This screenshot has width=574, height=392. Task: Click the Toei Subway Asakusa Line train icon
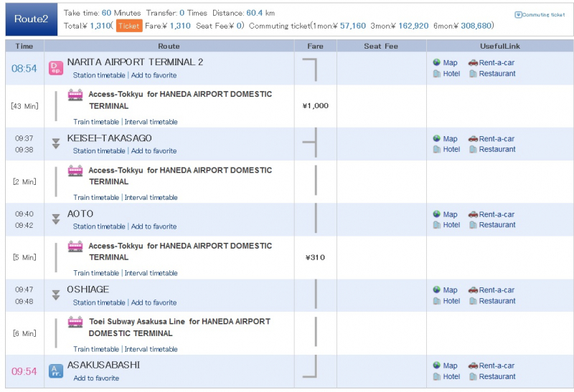point(75,322)
